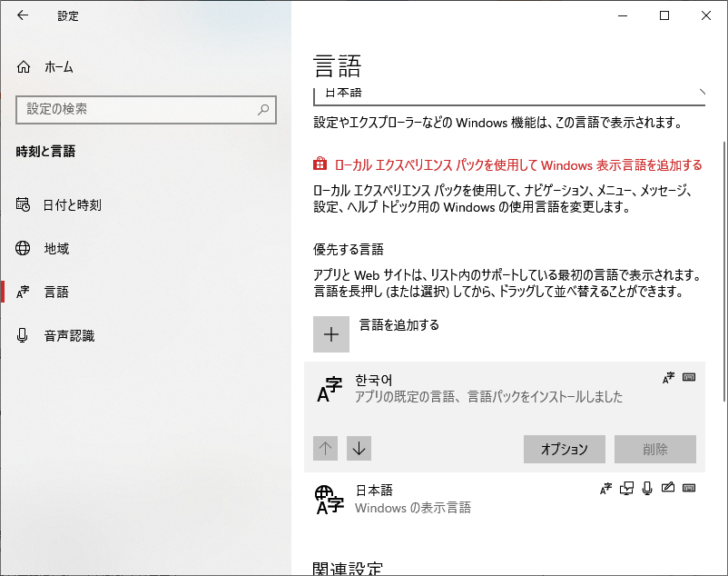Image resolution: width=728 pixels, height=576 pixels.
Task: Maximize the 設定 window
Action: [x=664, y=15]
